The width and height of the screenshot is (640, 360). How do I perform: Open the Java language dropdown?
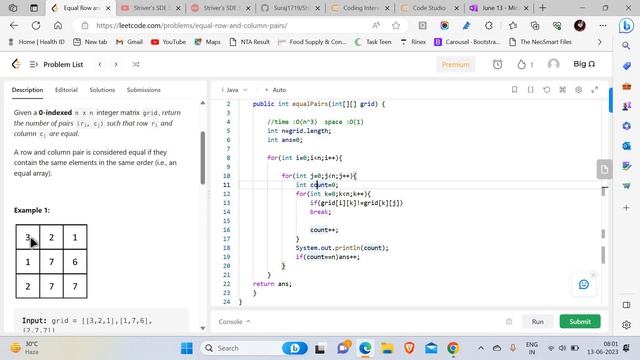[x=234, y=90]
